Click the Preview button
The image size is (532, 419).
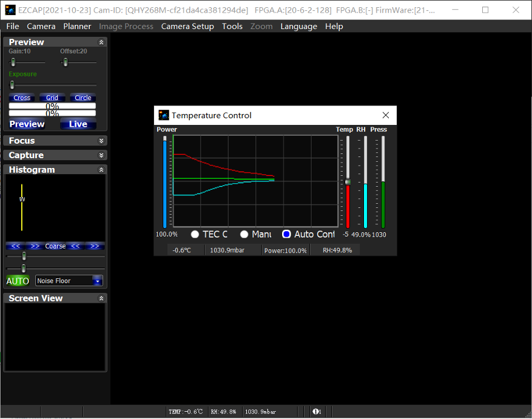[27, 124]
